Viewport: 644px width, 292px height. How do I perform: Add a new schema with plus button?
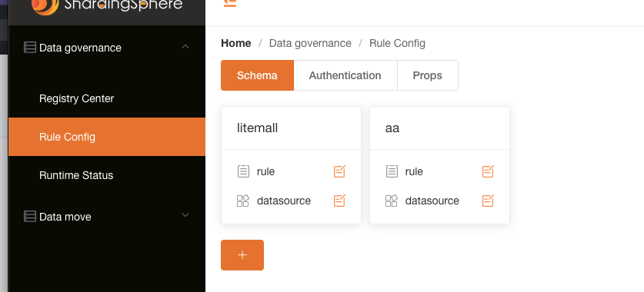click(x=242, y=255)
